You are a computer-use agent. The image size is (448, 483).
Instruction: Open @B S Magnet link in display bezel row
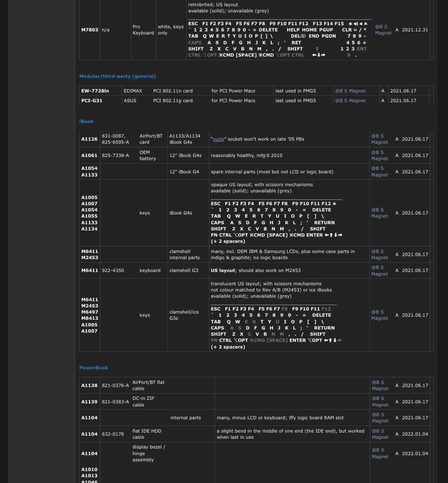point(380,453)
